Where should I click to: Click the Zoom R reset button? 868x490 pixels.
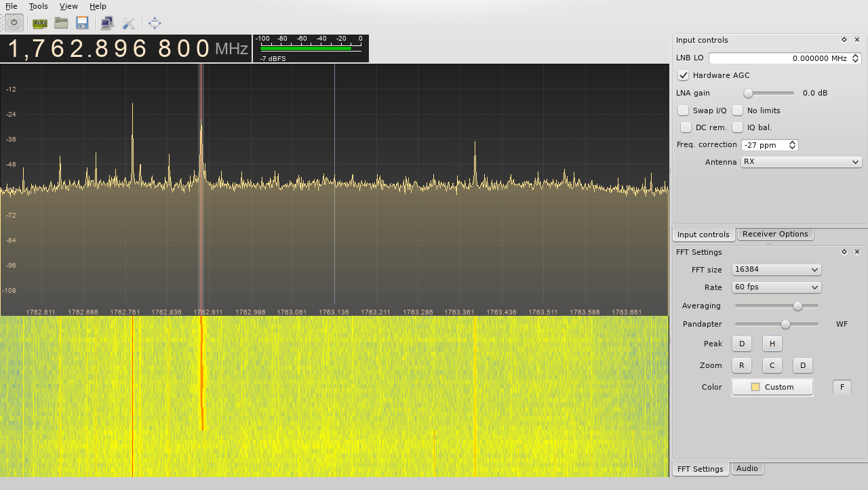(741, 365)
